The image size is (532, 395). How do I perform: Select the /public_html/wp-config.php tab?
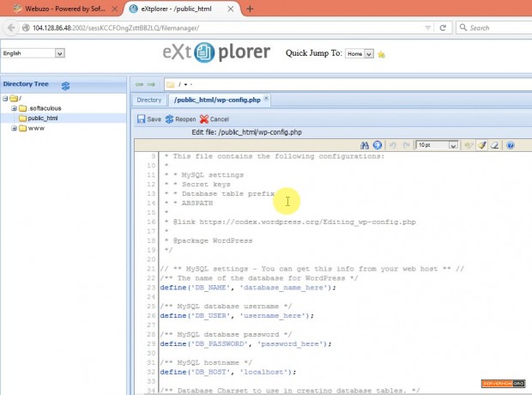217,100
